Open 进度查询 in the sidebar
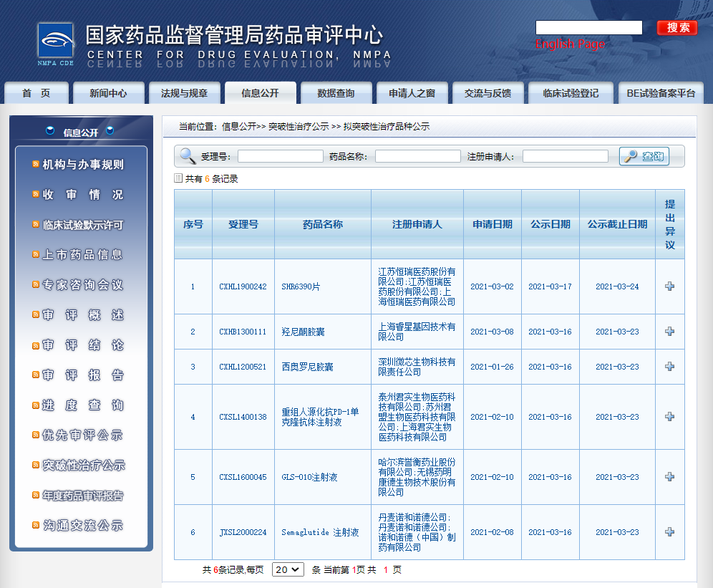The width and height of the screenshot is (713, 588). (83, 405)
